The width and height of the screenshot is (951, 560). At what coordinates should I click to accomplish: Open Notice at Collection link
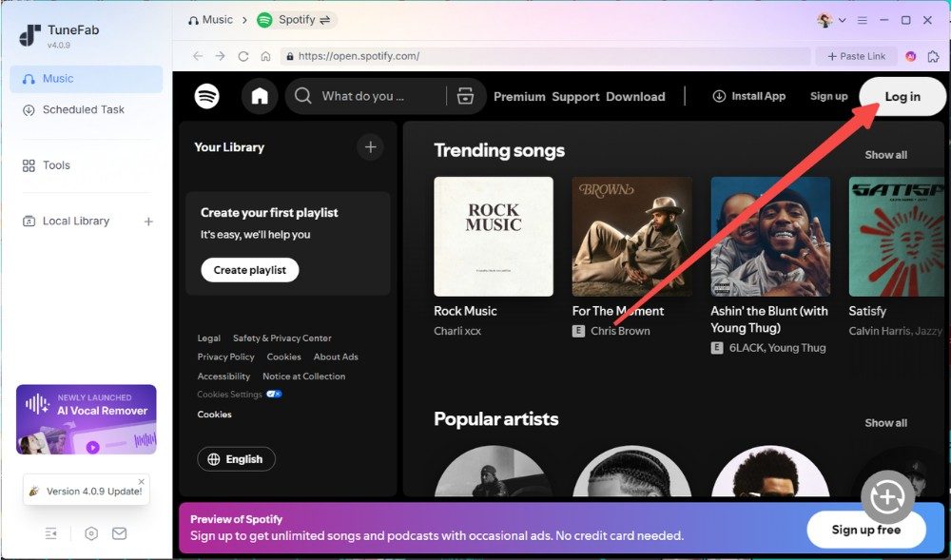(304, 377)
